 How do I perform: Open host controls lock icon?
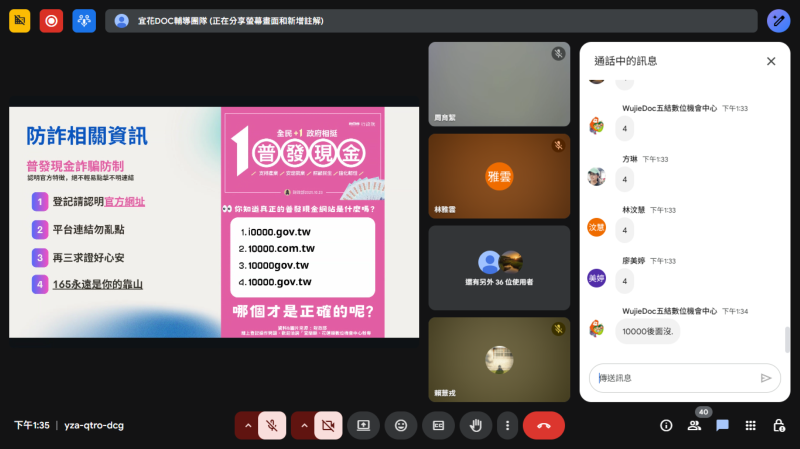point(779,425)
